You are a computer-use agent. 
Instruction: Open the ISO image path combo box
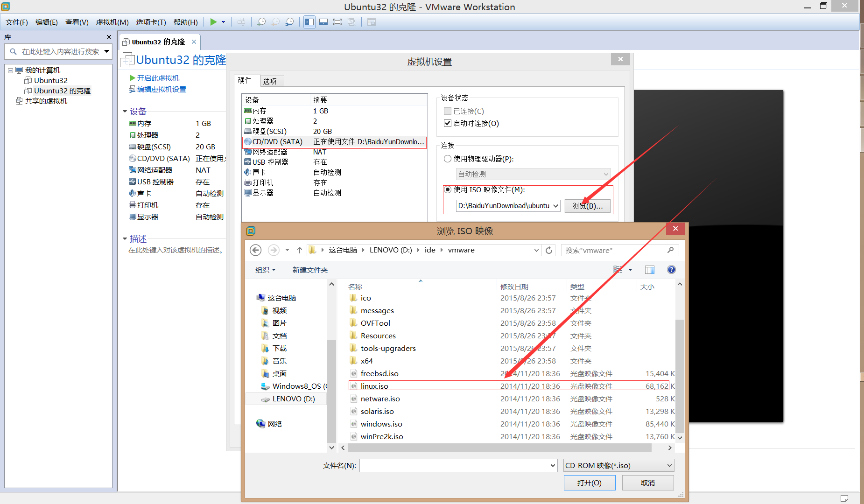point(555,206)
